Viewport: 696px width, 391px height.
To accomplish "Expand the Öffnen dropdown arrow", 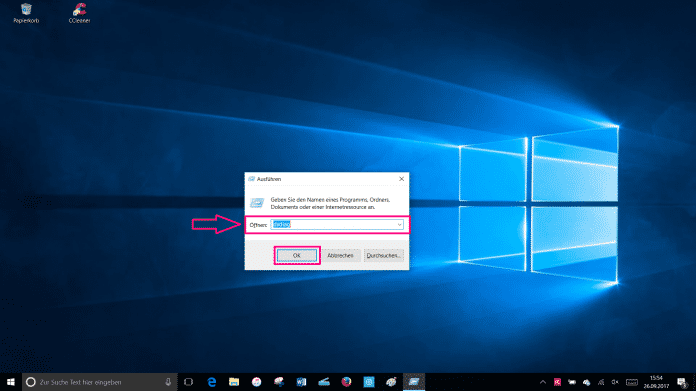I will [399, 225].
